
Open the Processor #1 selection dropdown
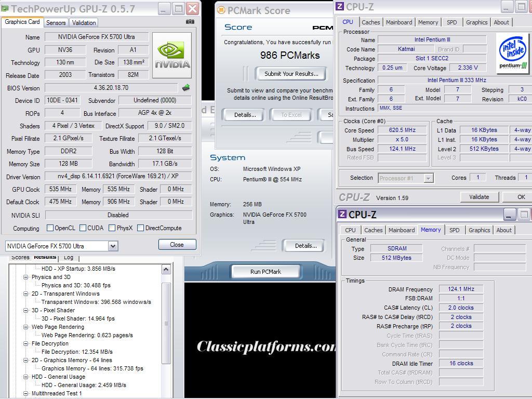point(429,178)
